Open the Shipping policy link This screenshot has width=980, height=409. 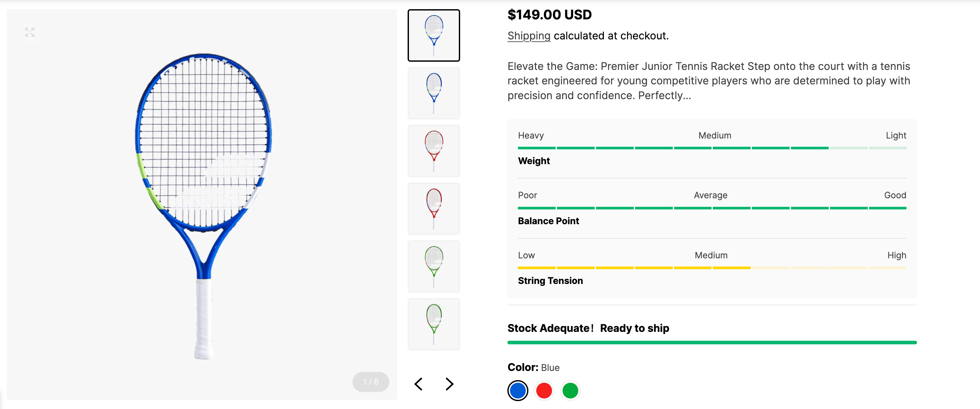pos(529,36)
